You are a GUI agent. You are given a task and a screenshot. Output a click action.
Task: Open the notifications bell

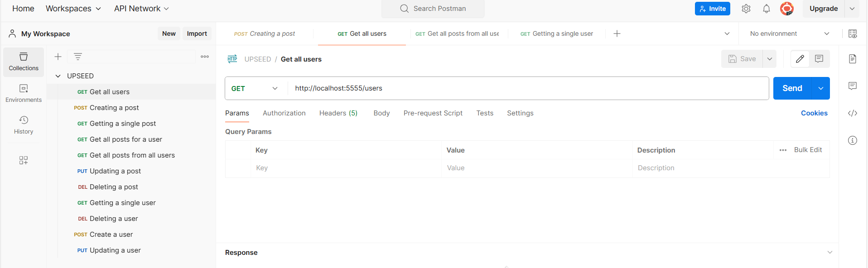pos(767,9)
